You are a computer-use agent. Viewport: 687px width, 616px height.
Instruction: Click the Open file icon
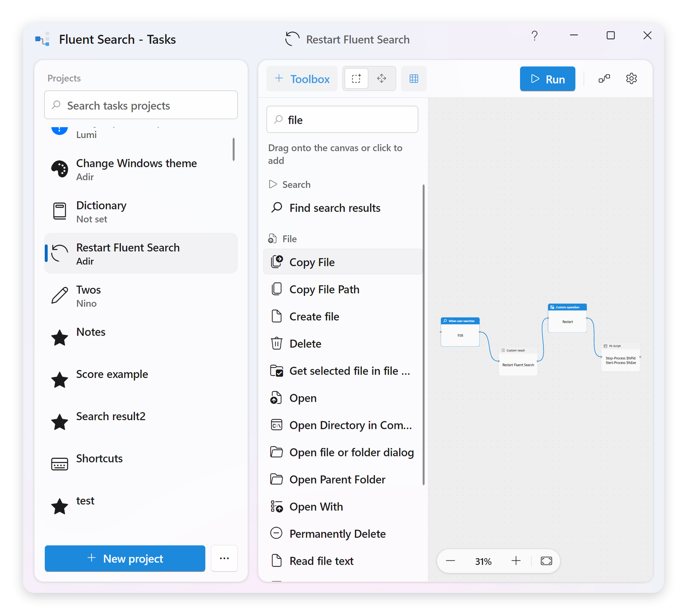[276, 397]
